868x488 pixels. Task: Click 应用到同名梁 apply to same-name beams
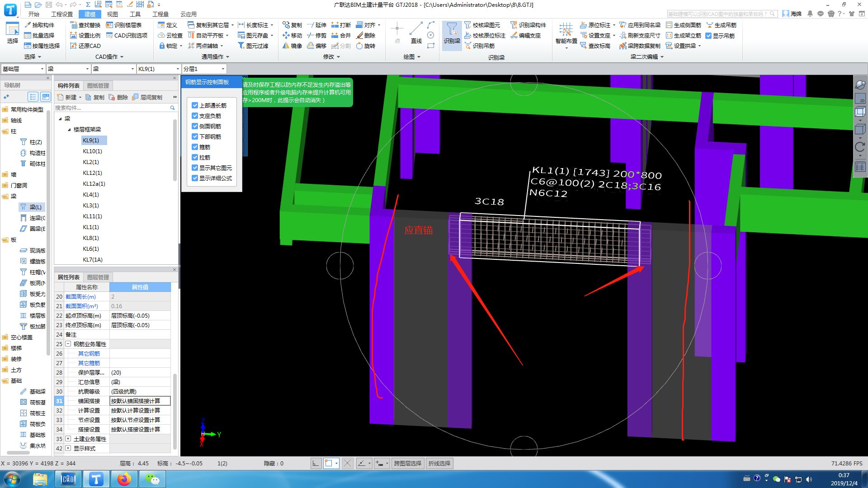[x=640, y=25]
